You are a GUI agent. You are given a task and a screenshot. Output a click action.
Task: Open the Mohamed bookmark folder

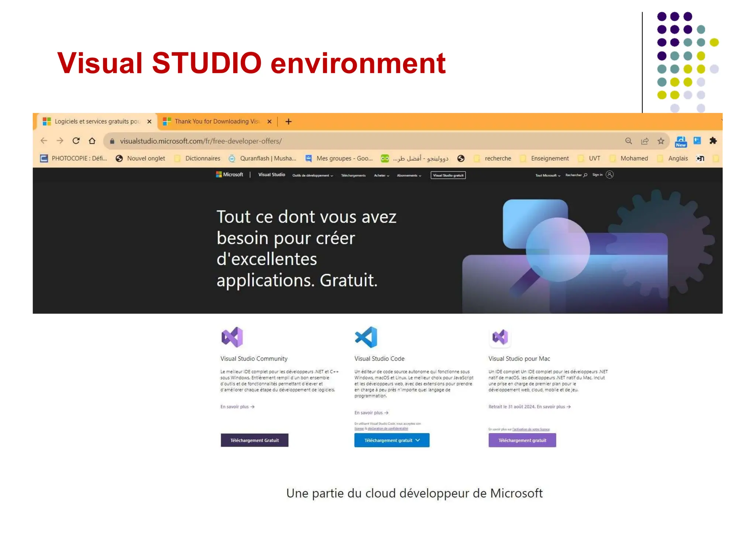click(629, 159)
